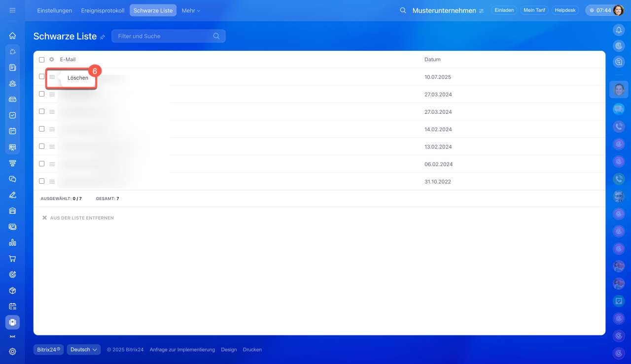Click the Einladen button
Screen dimensions: 631x364
pyautogui.click(x=504, y=10)
